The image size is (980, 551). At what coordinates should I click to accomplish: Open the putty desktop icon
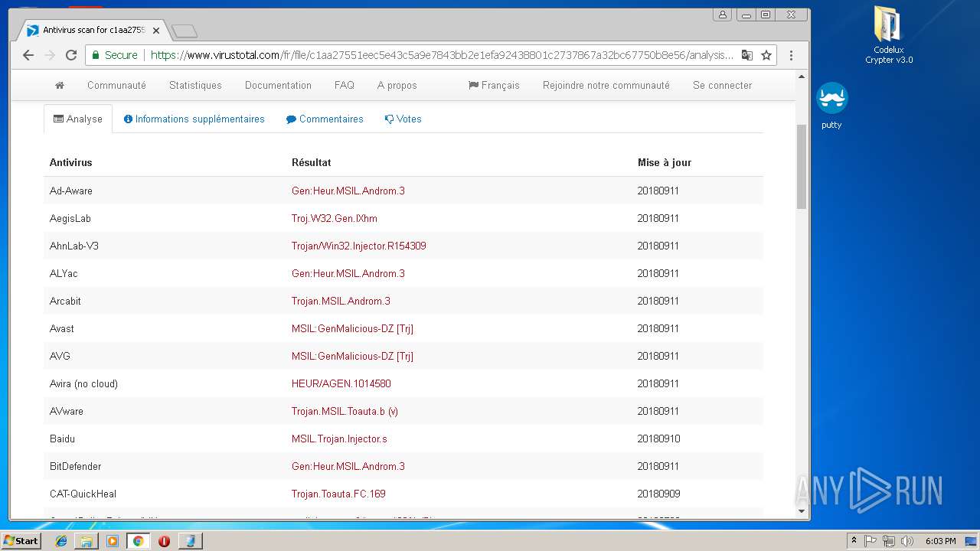[831, 106]
